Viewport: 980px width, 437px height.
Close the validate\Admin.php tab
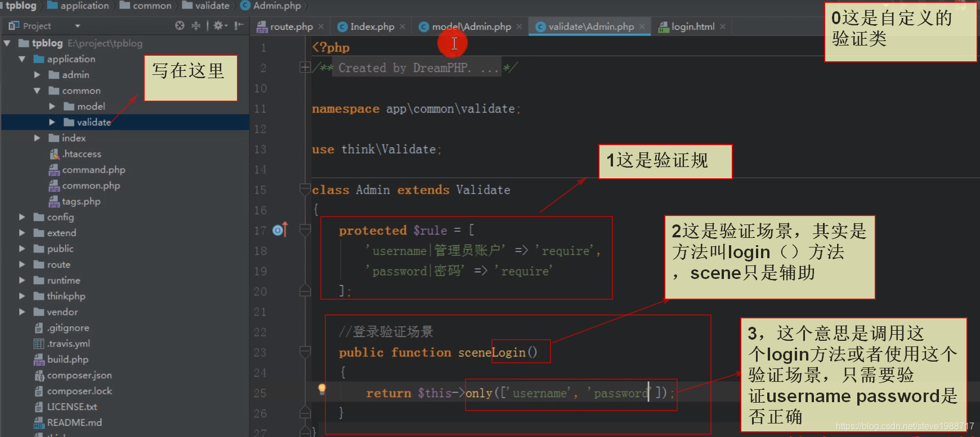click(x=642, y=26)
